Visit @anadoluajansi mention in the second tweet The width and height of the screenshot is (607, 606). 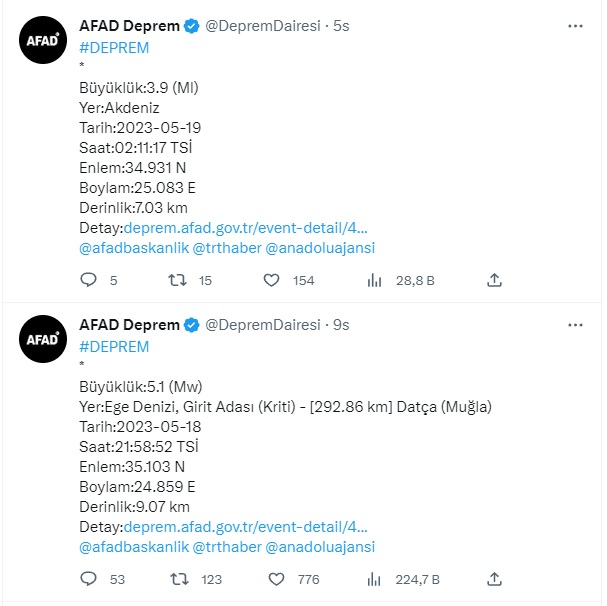tap(320, 546)
